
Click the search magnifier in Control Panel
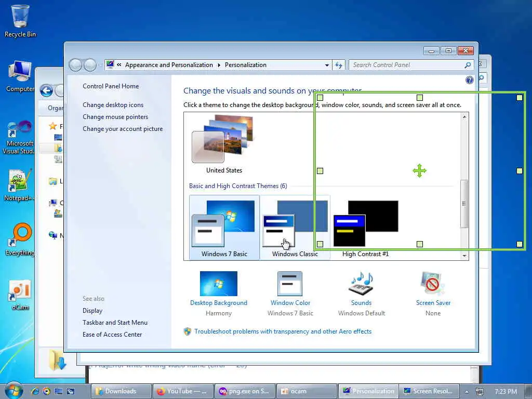468,65
